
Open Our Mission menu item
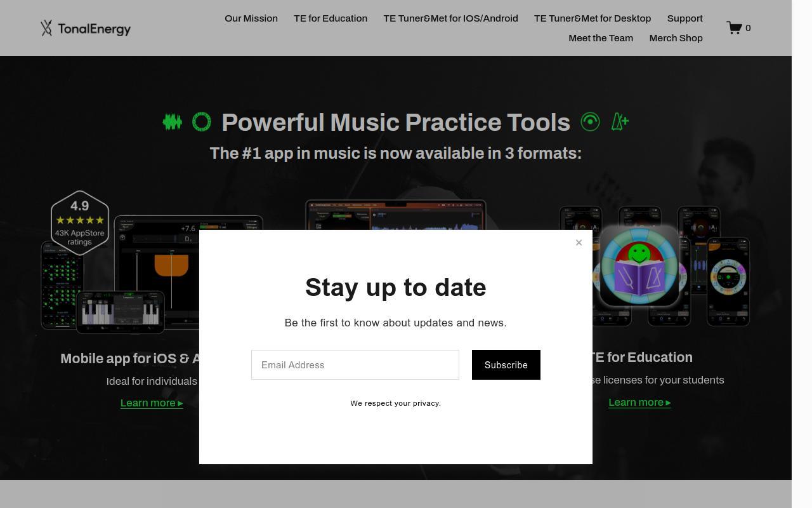[x=251, y=18]
